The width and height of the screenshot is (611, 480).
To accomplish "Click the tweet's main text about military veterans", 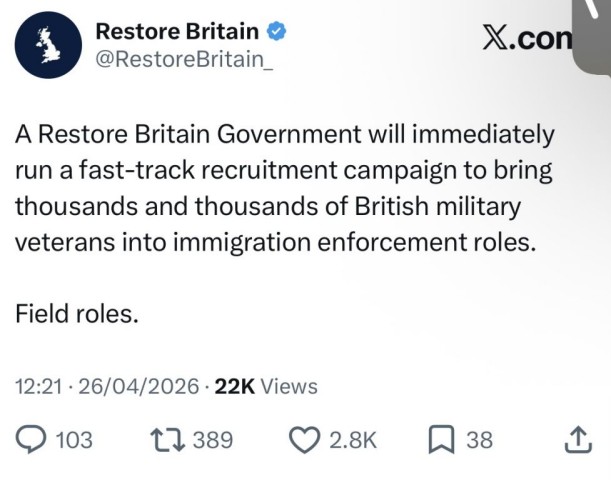I will [285, 188].
